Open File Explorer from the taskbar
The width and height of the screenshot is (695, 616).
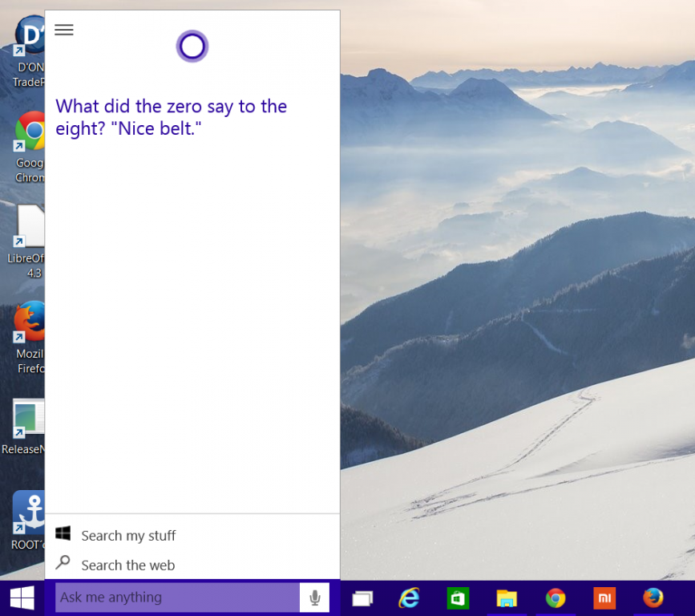[x=507, y=598]
